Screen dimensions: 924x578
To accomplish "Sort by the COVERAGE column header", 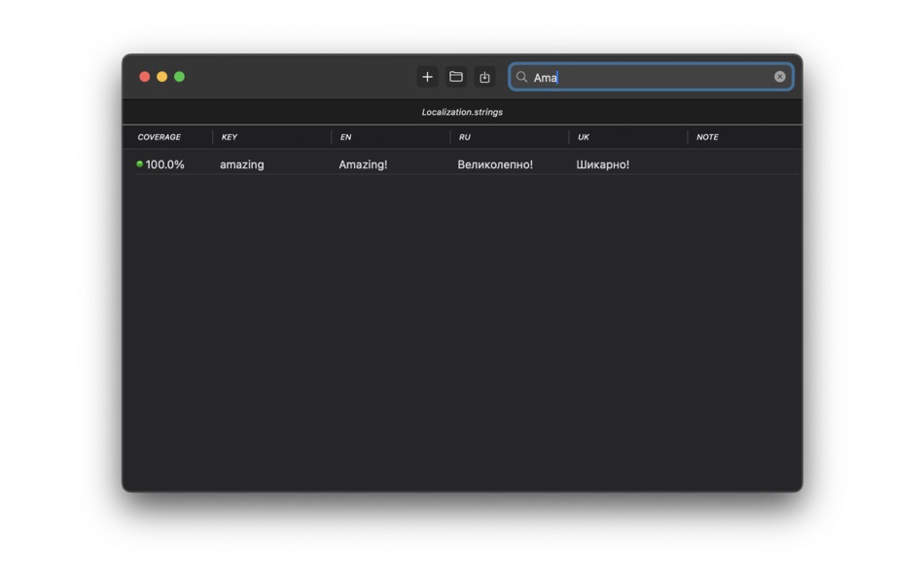I will [160, 137].
